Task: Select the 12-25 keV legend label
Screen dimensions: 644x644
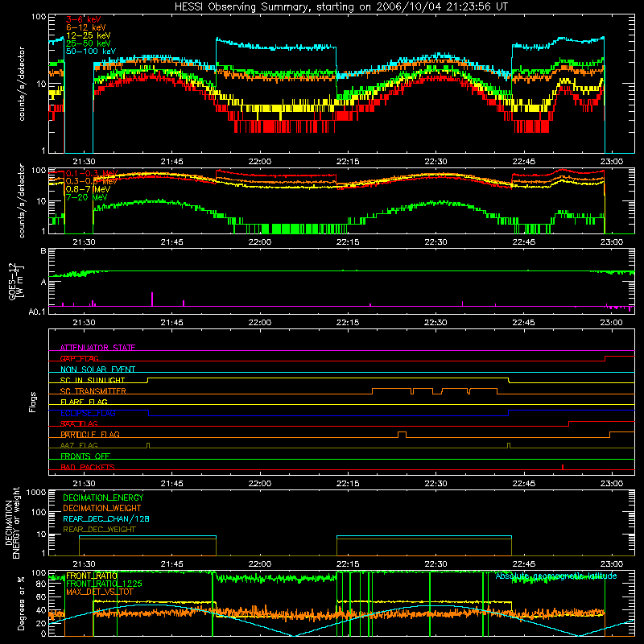Action: [89, 35]
